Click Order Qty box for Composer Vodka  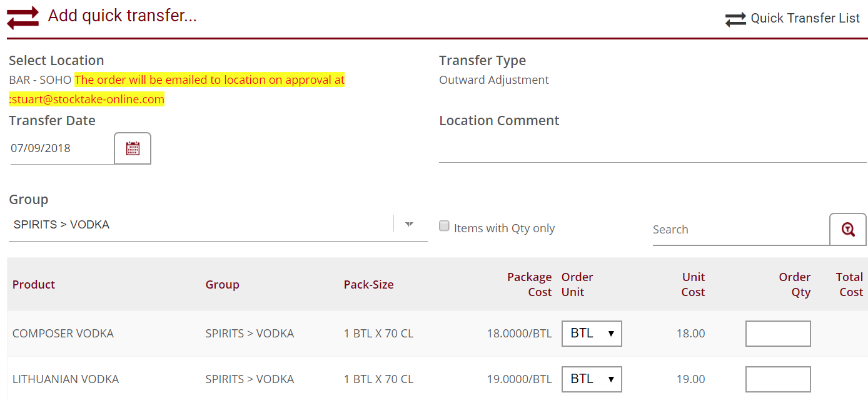[x=778, y=334]
